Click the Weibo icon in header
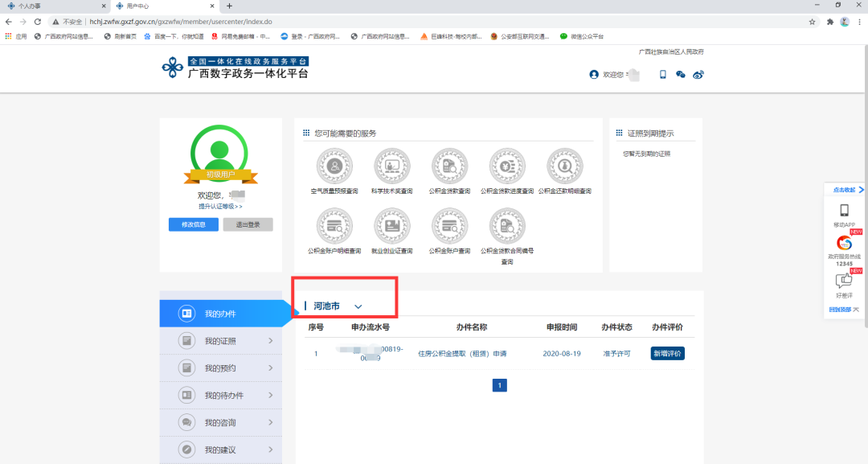This screenshot has height=464, width=868. coord(698,74)
